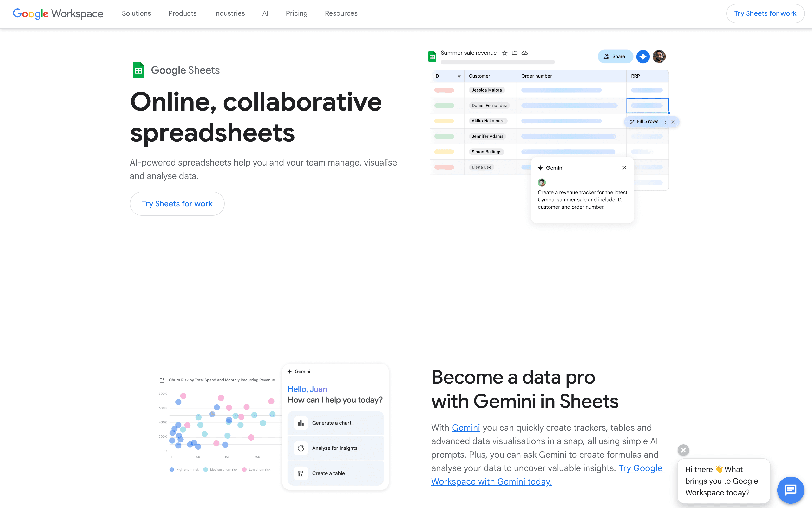This screenshot has height=508, width=812.
Task: Click the Gemini sparkle icon in the prompt panel
Action: (540, 168)
